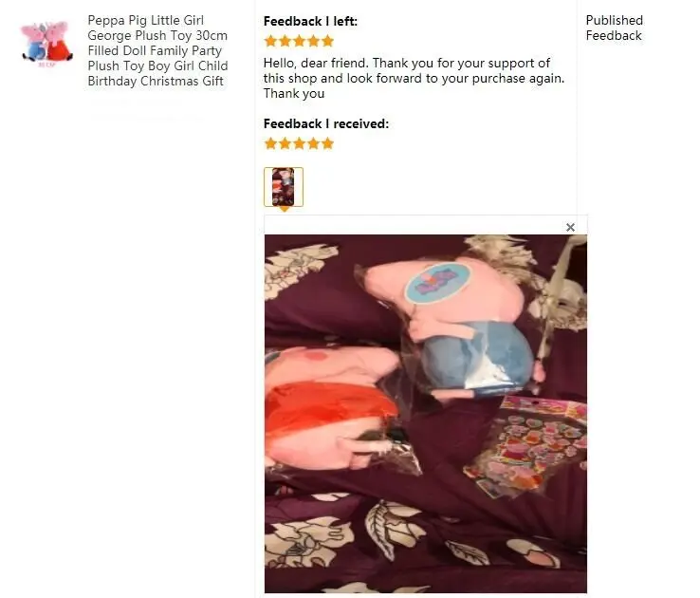Open the Peppa Pig George Plush Toy title

[x=157, y=50]
